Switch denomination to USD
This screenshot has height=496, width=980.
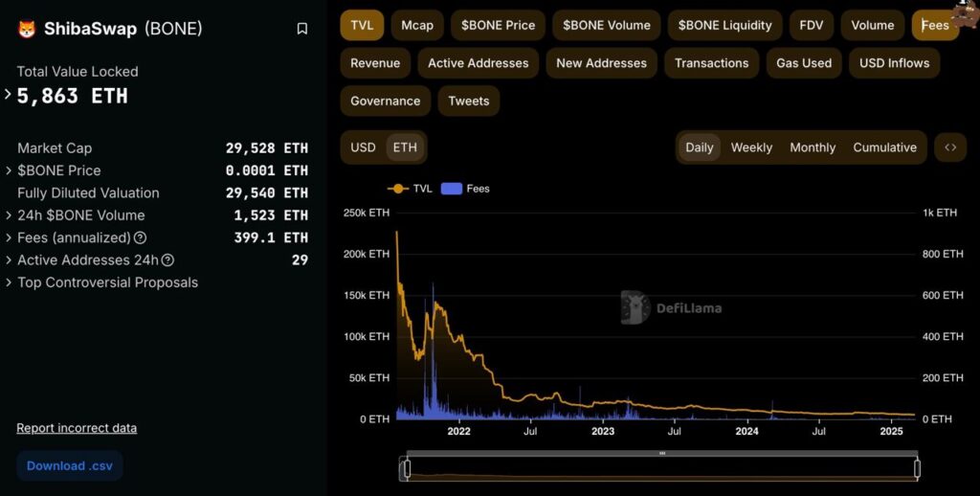click(363, 147)
